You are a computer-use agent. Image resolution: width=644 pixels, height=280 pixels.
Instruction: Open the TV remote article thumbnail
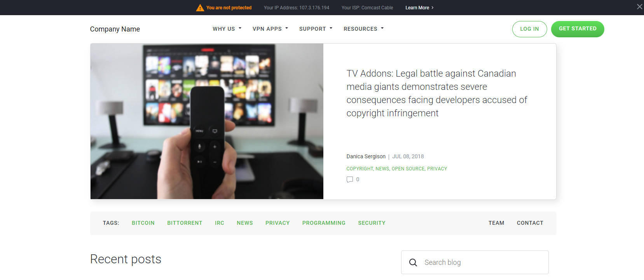click(207, 121)
